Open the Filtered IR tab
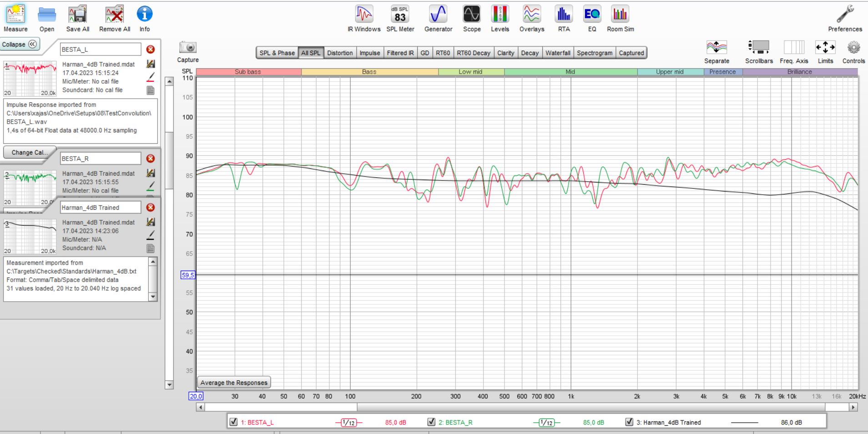 click(400, 53)
